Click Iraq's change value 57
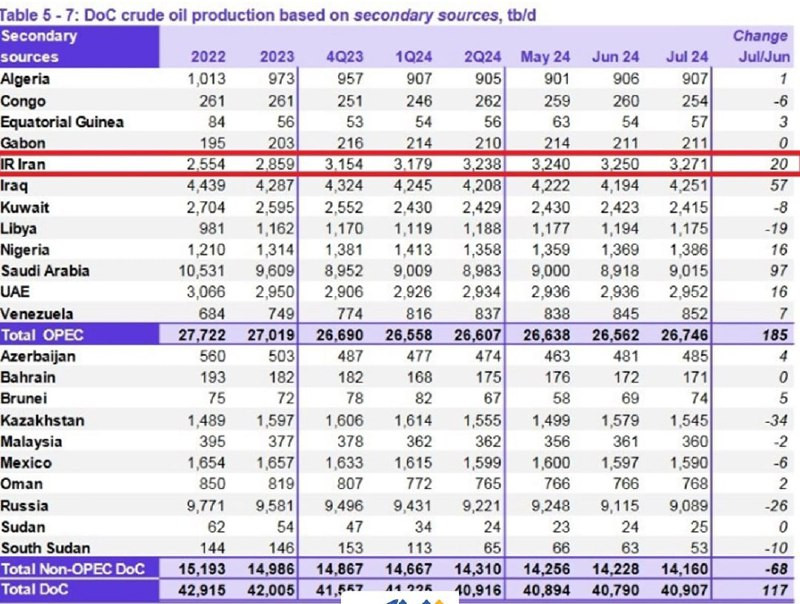The image size is (800, 604). [779, 185]
